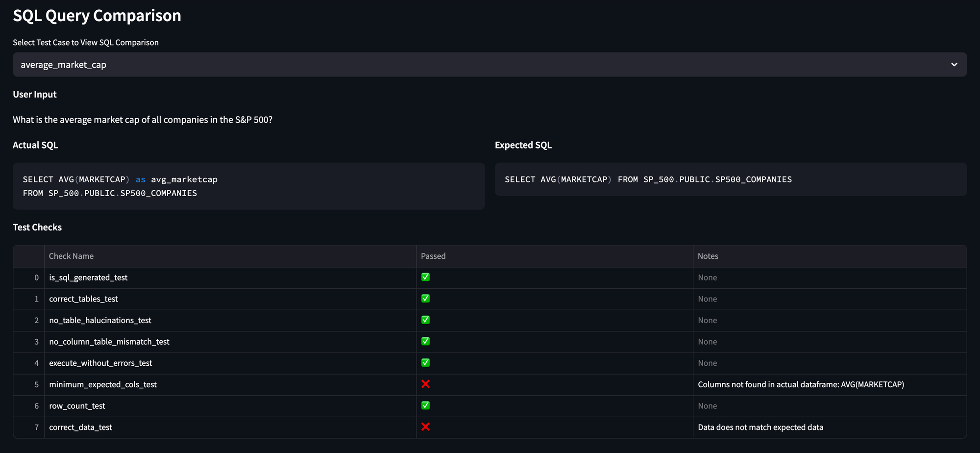Open the test case selector dropdown
The width and height of the screenshot is (980, 453).
pyautogui.click(x=489, y=65)
